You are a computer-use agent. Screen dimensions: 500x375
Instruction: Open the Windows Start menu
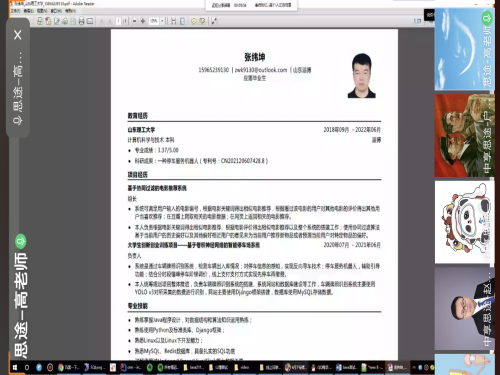point(15,367)
